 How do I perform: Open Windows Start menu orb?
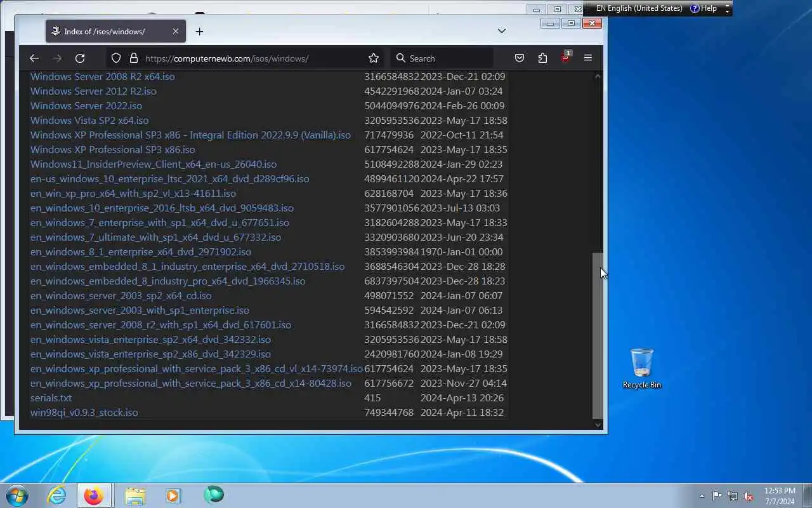pyautogui.click(x=16, y=495)
